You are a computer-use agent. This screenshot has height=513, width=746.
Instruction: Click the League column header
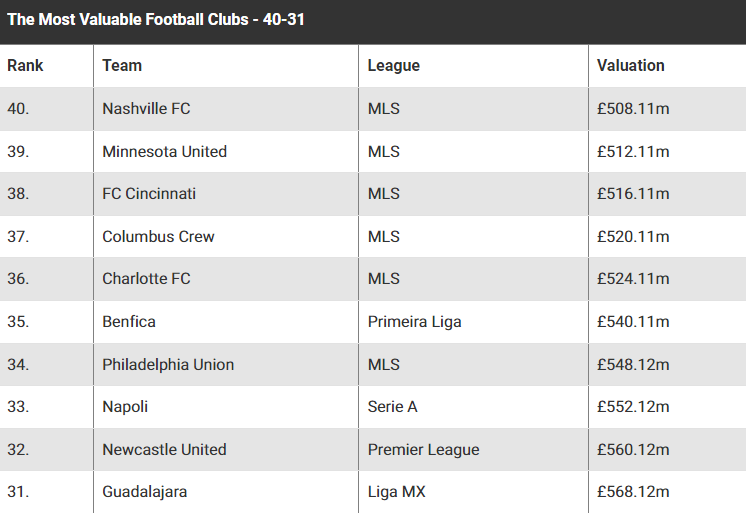point(393,66)
